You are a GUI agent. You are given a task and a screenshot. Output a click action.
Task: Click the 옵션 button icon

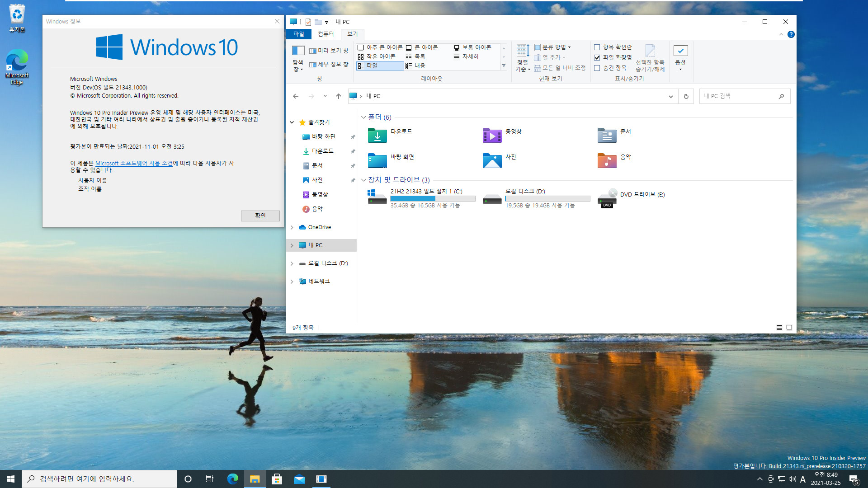[x=680, y=51]
